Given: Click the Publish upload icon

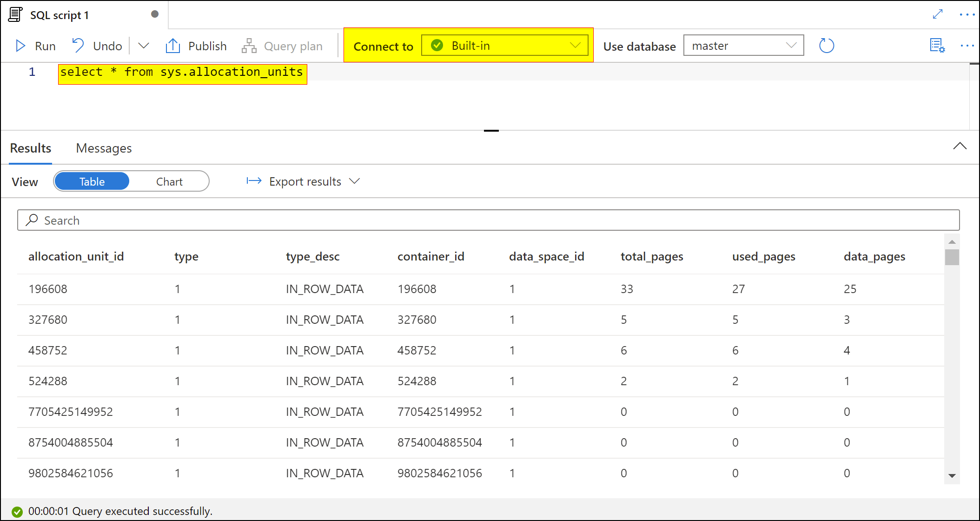Looking at the screenshot, I should 172,46.
